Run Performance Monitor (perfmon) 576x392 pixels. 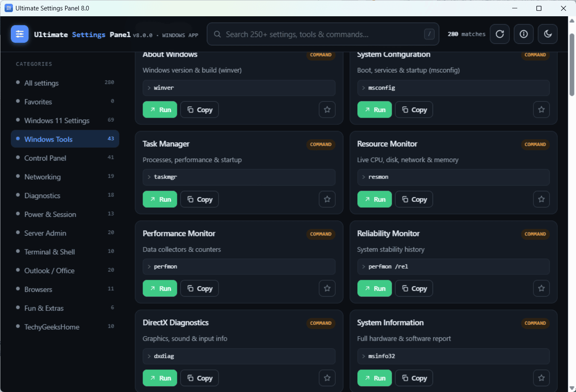pos(160,289)
